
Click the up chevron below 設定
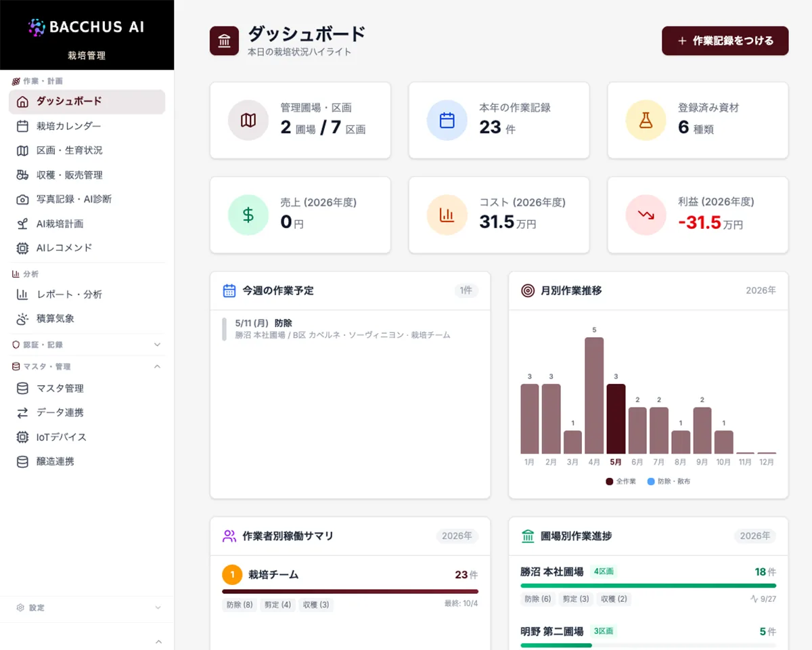[158, 641]
